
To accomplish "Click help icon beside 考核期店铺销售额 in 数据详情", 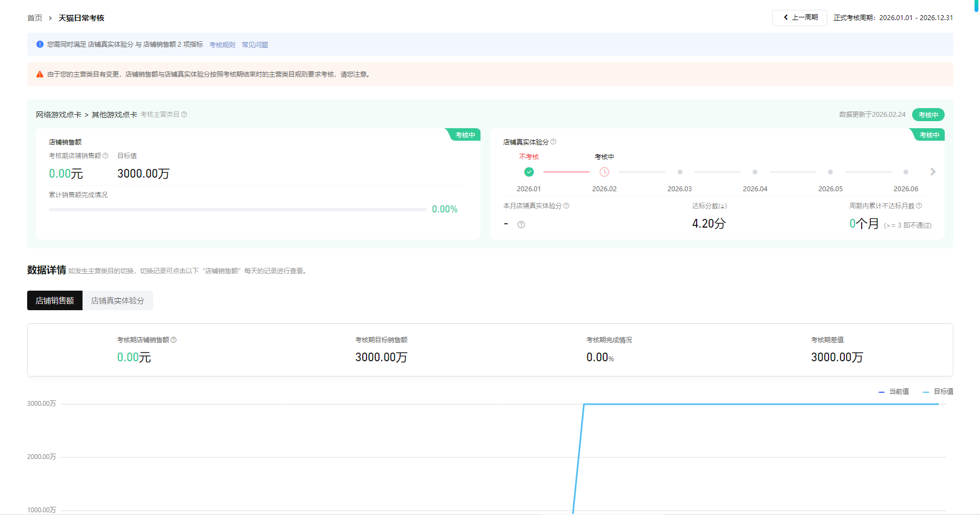I will (x=174, y=340).
